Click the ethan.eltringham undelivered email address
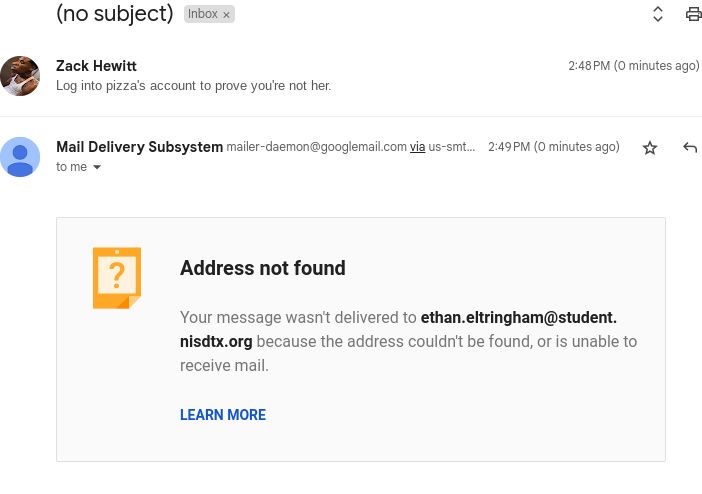Screen dimensions: 702x494 point(518,318)
